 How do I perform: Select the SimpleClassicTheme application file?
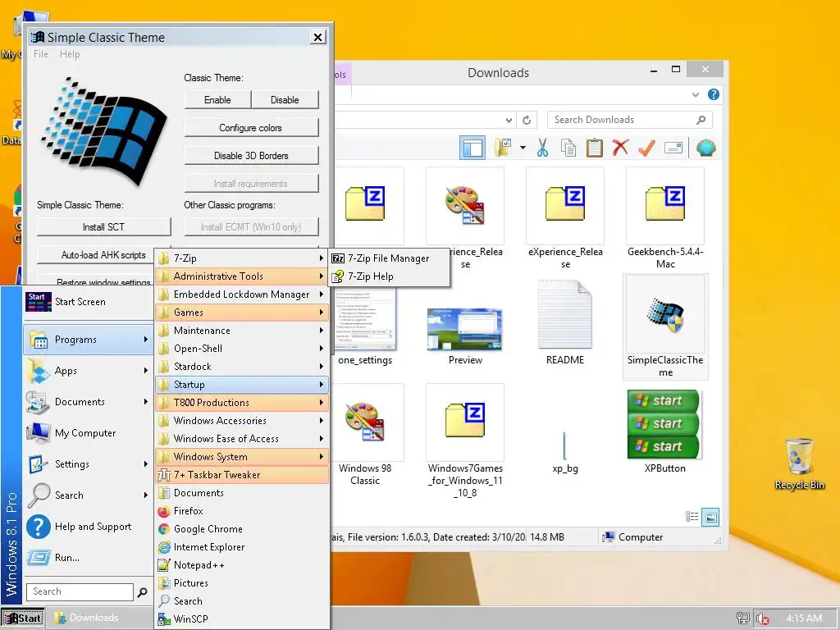(x=664, y=326)
